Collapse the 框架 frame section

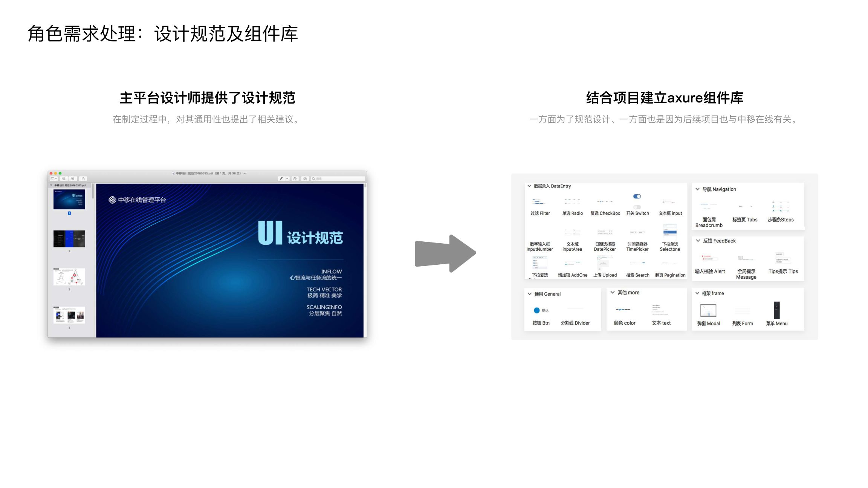point(697,293)
